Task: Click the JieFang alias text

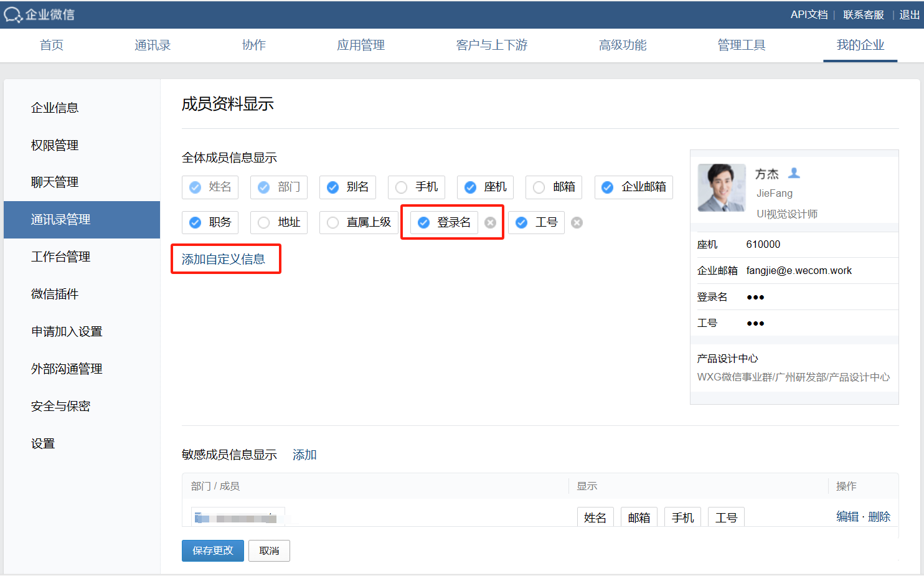Action: [x=775, y=194]
